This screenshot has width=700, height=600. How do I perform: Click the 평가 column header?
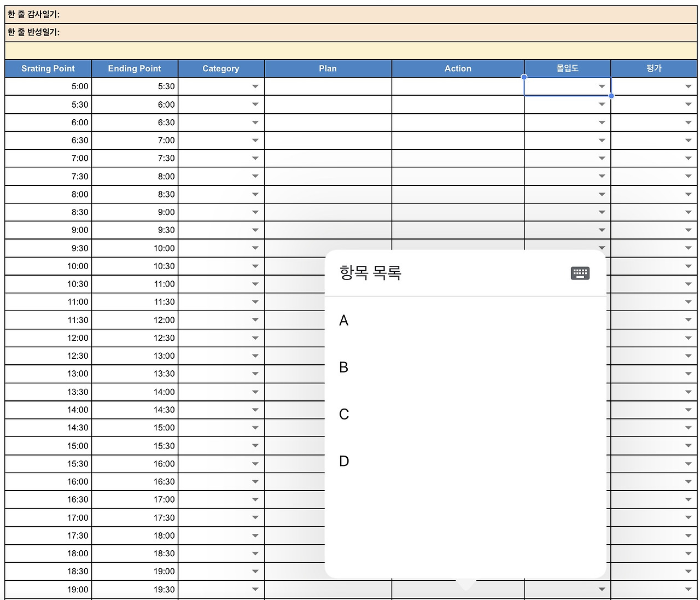[x=654, y=68]
